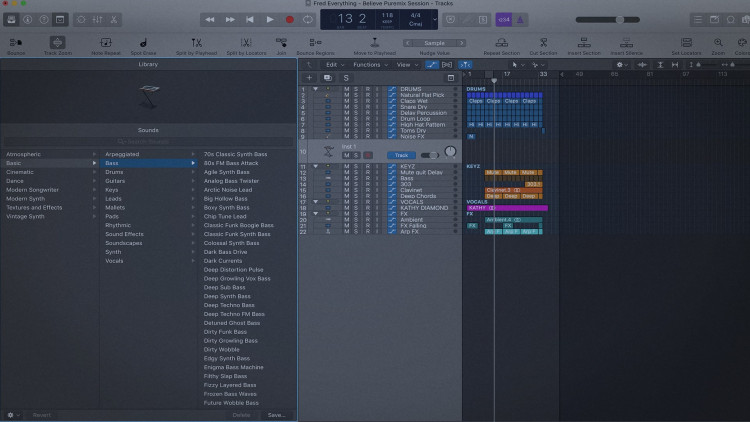This screenshot has width=750, height=422.
Task: Open the Note Pad icon
Action: (x=714, y=20)
